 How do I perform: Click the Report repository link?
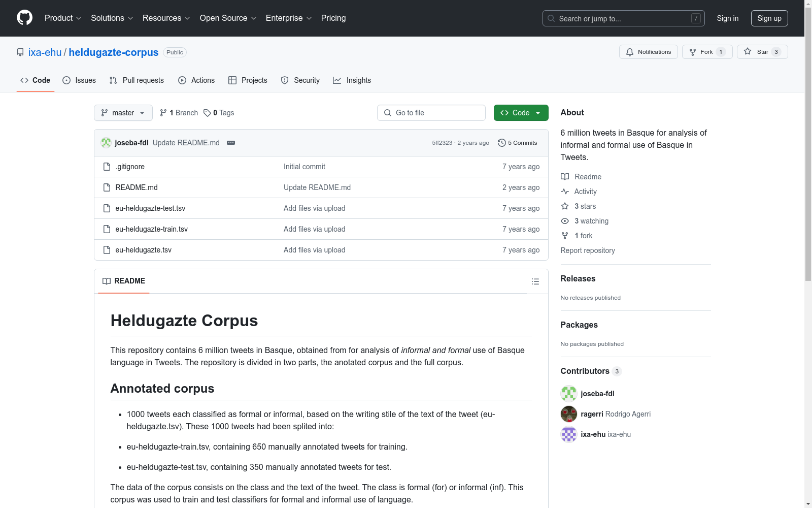coord(588,250)
